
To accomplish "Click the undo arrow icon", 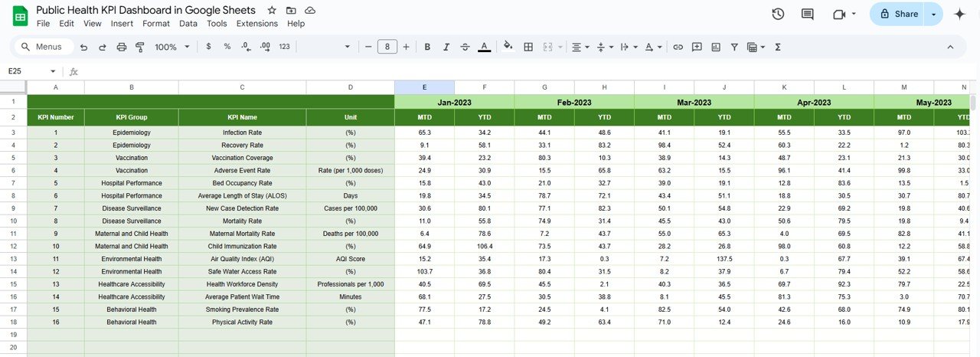I will click(83, 47).
